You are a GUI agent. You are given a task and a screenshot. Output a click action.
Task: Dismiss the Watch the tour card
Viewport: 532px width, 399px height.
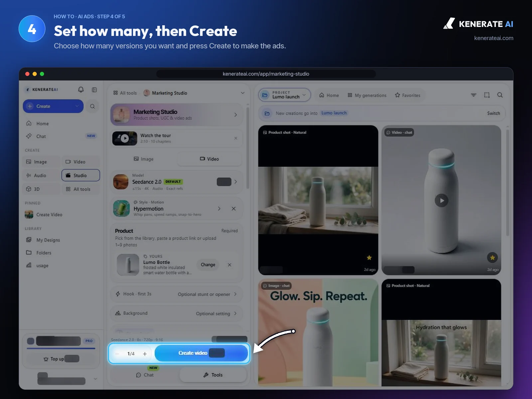[x=236, y=138]
